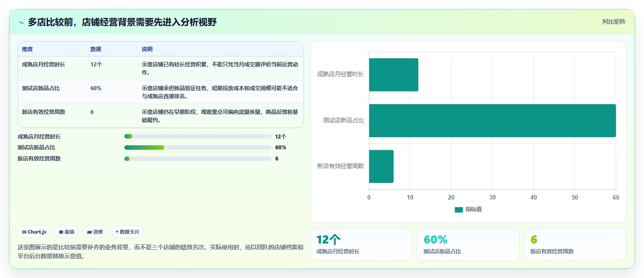Open the 6 data card
Image resolution: width=644 pixels, height=278 pixels.
[x=575, y=244]
